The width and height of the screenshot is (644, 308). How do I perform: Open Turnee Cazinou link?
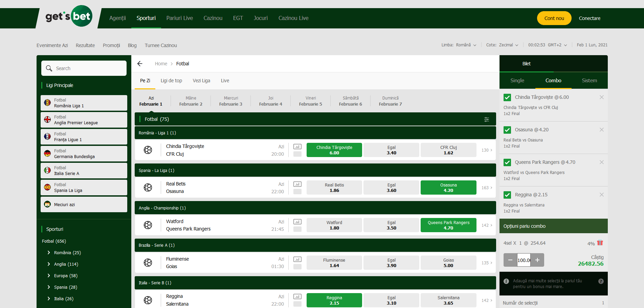point(161,45)
